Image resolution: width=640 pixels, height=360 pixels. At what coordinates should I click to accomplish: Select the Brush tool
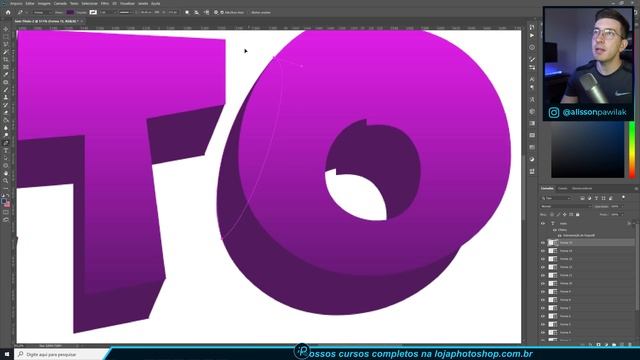(6, 90)
